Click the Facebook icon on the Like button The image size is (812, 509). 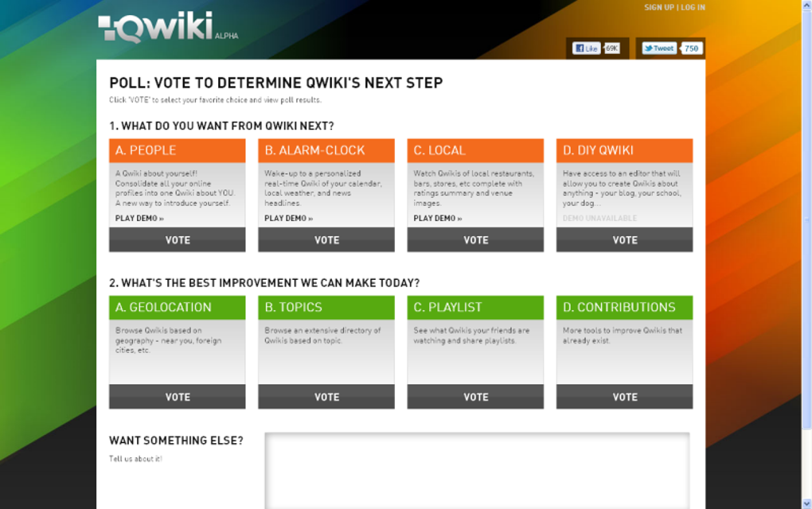[x=579, y=48]
